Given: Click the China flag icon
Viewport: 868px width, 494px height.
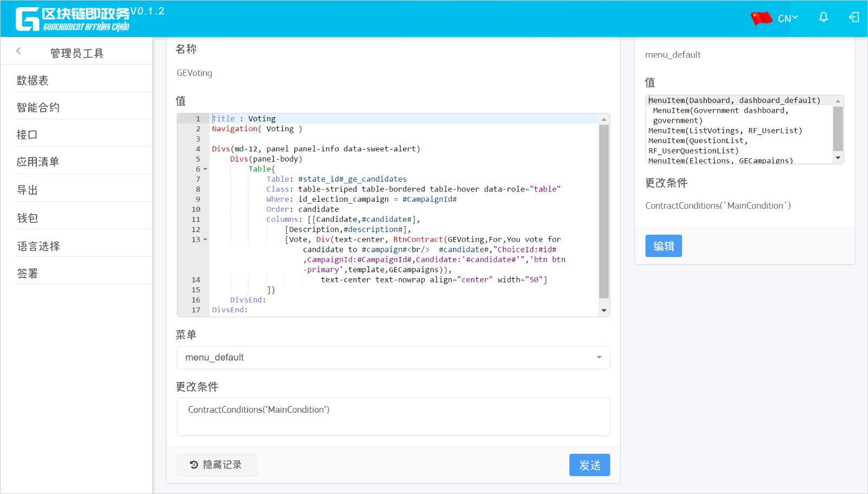Looking at the screenshot, I should click(761, 18).
